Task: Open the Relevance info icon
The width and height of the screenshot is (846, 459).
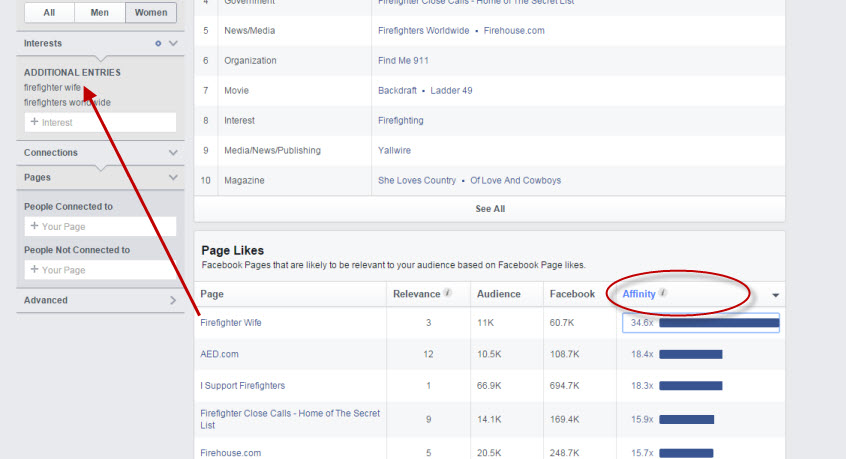Action: (x=447, y=293)
